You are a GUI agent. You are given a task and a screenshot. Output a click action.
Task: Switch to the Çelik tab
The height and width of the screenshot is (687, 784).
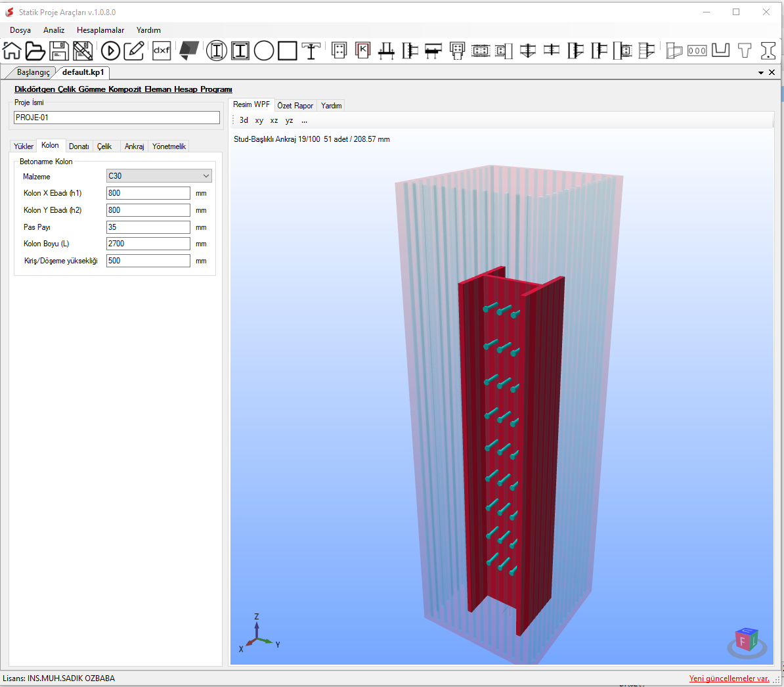(x=104, y=146)
